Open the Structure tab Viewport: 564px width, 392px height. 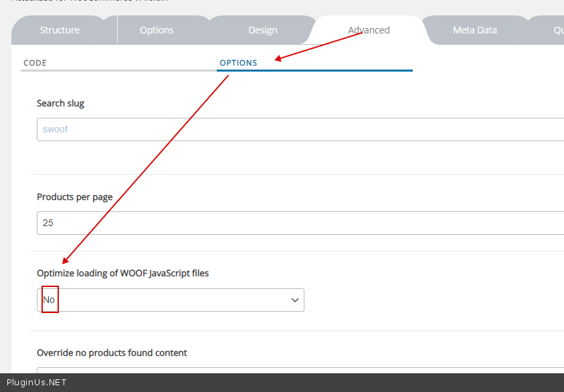[60, 30]
